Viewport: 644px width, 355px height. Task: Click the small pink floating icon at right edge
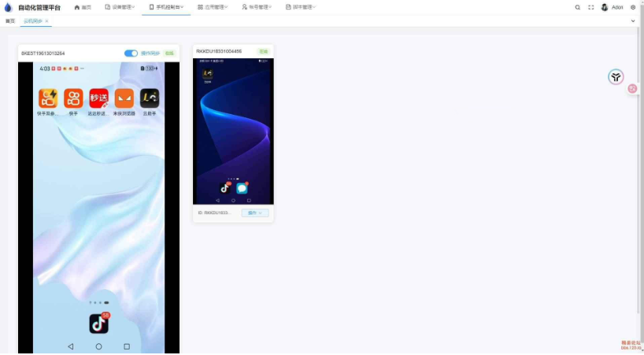(x=632, y=88)
